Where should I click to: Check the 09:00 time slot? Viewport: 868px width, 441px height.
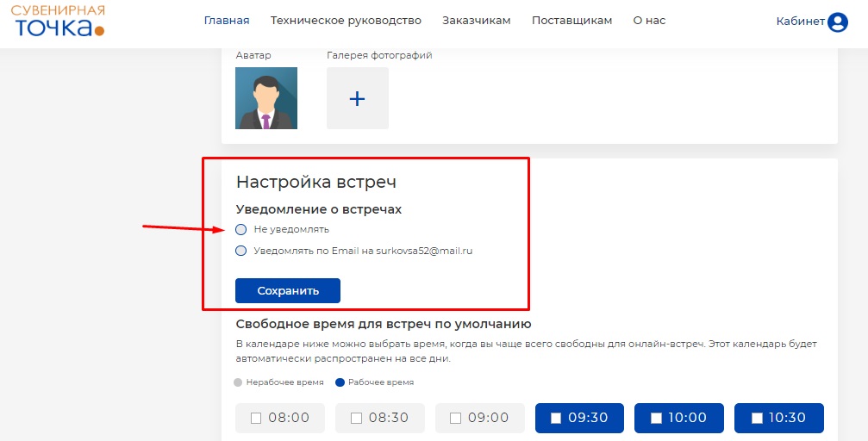click(456, 419)
